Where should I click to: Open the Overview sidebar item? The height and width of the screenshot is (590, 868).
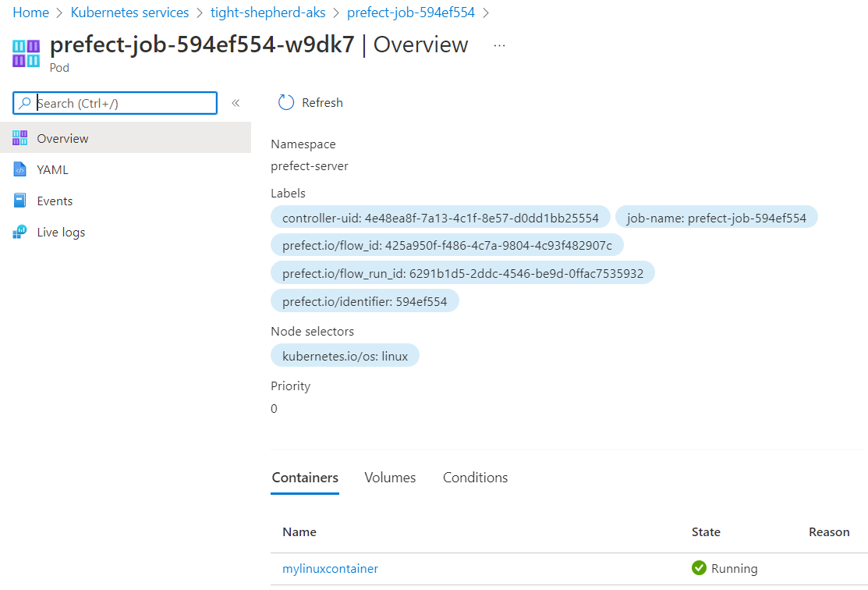126,138
